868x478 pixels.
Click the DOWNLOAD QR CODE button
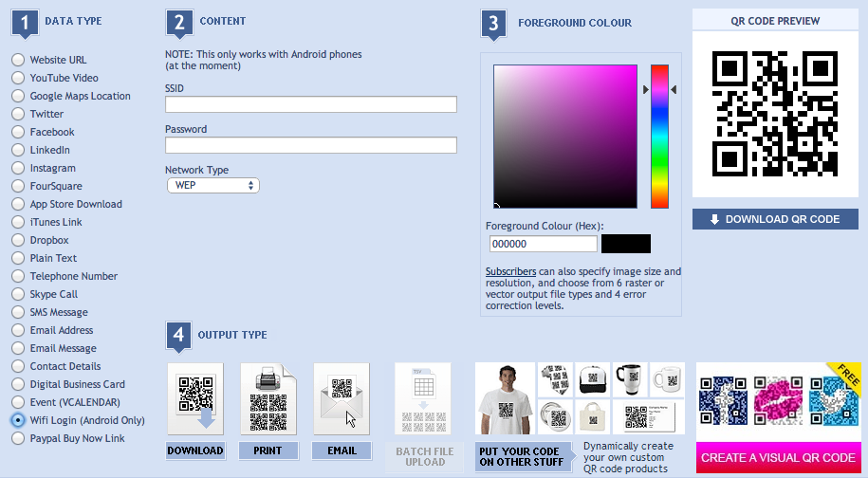(x=775, y=219)
